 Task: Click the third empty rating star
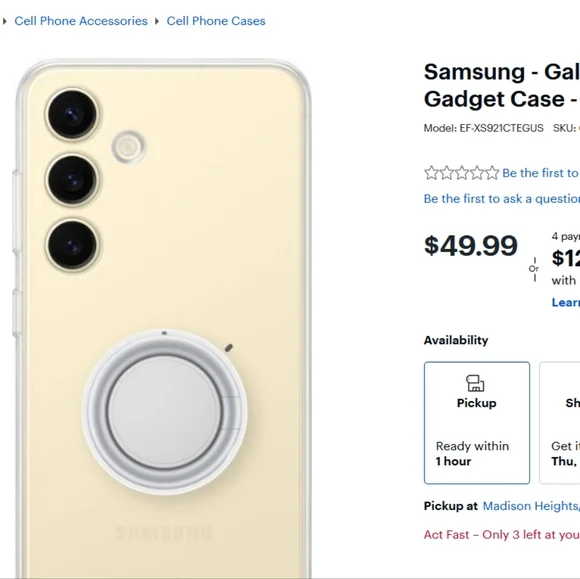[462, 173]
